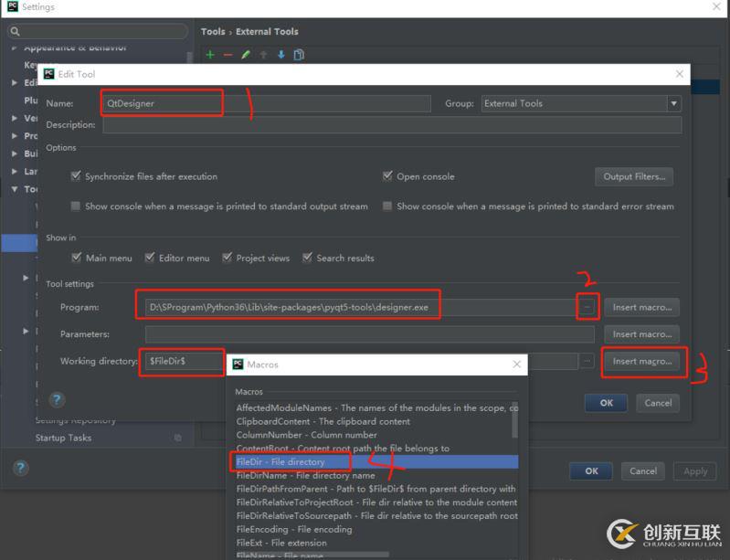
Task: Click the pencil edit tool icon
Action: (246, 55)
